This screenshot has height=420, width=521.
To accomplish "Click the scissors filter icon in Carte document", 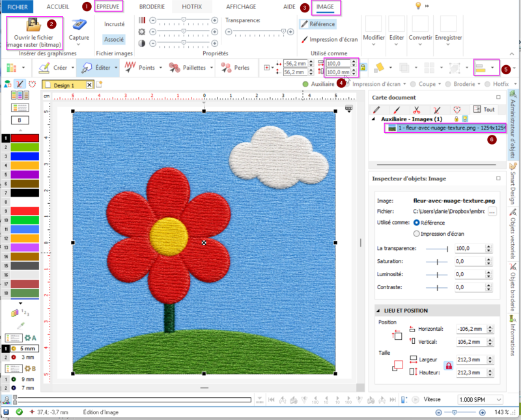I will [x=417, y=109].
